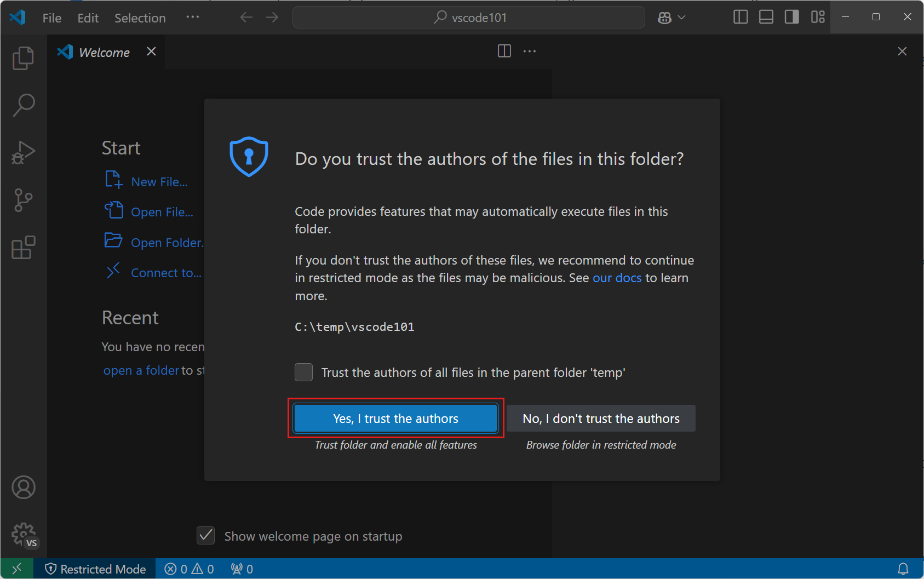The image size is (924, 579).
Task: Toggle the primary side bar visibility
Action: coord(740,17)
